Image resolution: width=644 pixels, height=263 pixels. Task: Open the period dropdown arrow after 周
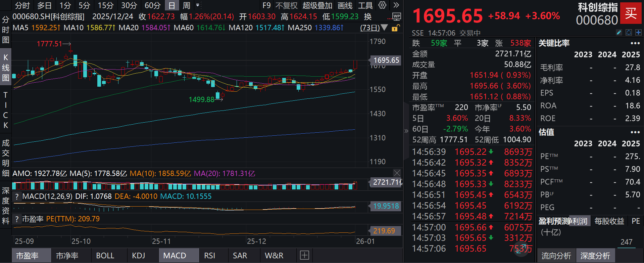pos(198,5)
